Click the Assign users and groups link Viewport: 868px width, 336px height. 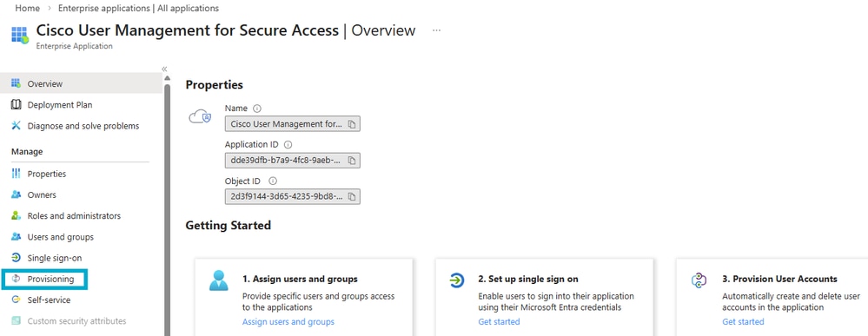click(x=288, y=321)
